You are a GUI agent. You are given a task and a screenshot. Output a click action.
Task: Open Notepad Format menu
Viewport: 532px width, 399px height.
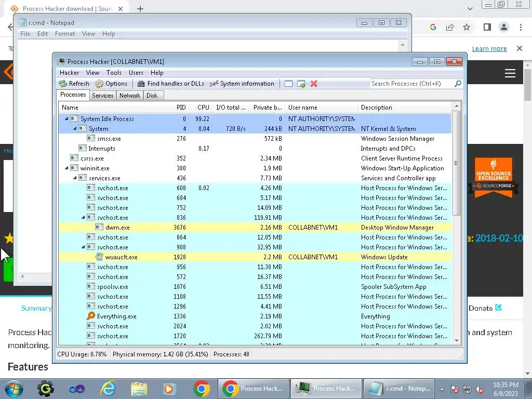[x=65, y=34]
